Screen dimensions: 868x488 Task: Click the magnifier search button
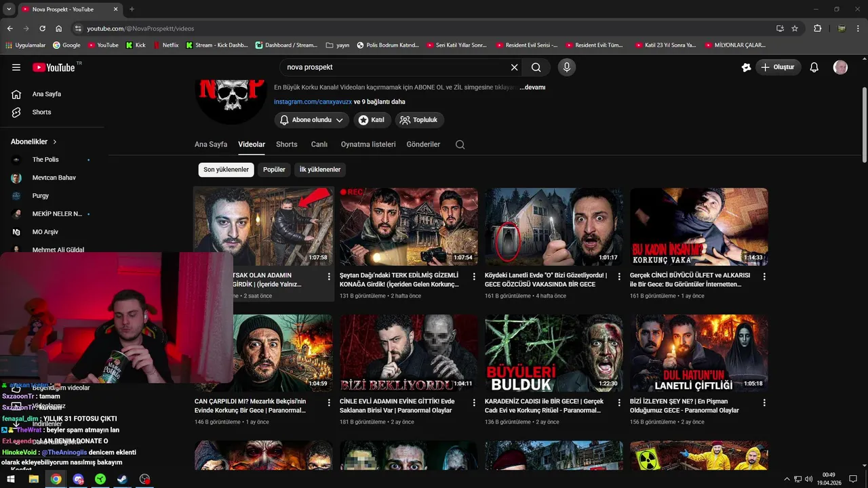[x=536, y=67]
